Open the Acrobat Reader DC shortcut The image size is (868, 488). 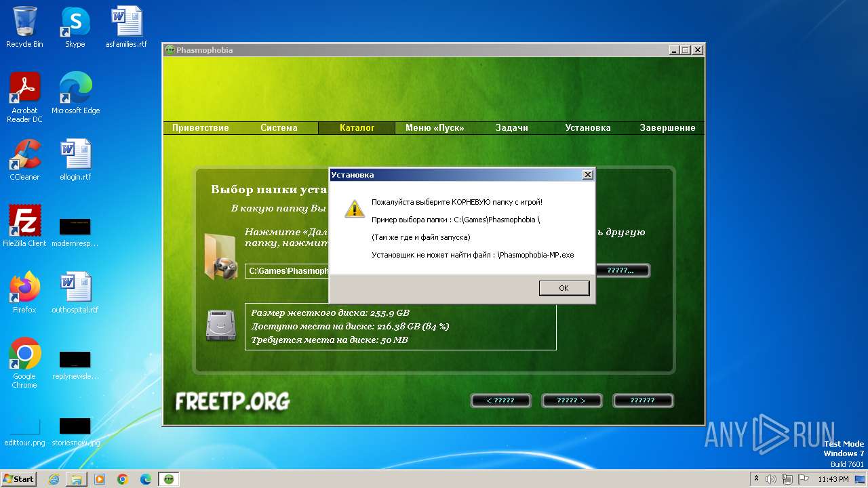click(24, 98)
